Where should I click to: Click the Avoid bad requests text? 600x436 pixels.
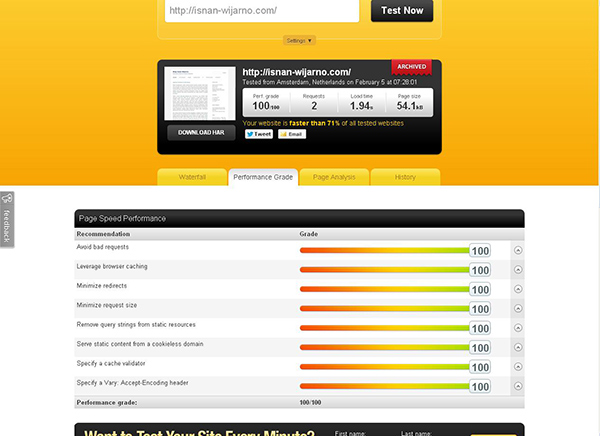tap(103, 247)
